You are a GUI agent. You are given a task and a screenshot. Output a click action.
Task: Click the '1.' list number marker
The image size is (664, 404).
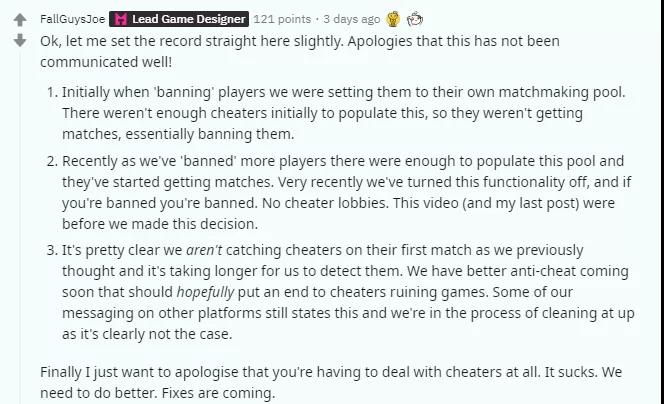click(x=53, y=92)
